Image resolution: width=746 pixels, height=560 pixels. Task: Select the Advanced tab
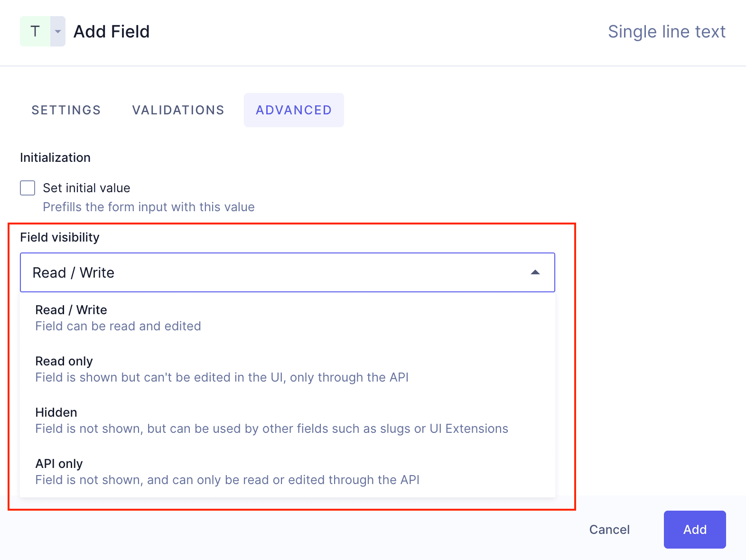(x=294, y=110)
